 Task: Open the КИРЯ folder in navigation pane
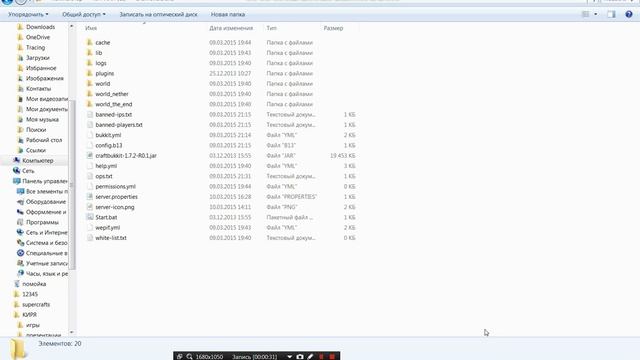[29, 315]
